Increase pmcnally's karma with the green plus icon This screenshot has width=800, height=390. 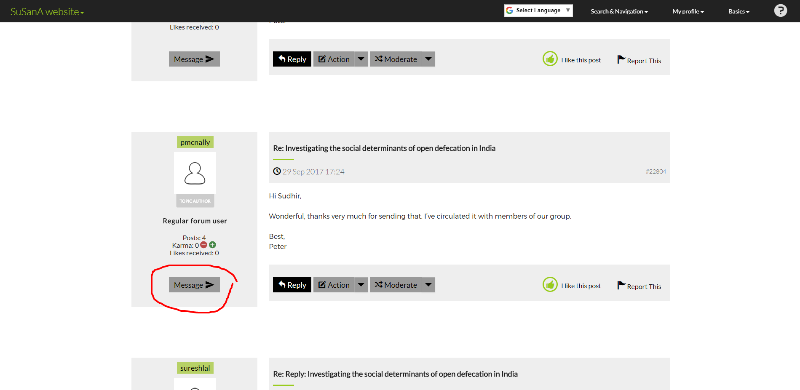pos(212,245)
